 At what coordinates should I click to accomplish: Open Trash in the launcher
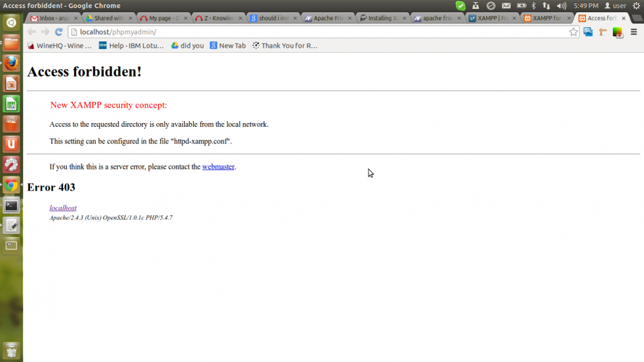[x=12, y=350]
